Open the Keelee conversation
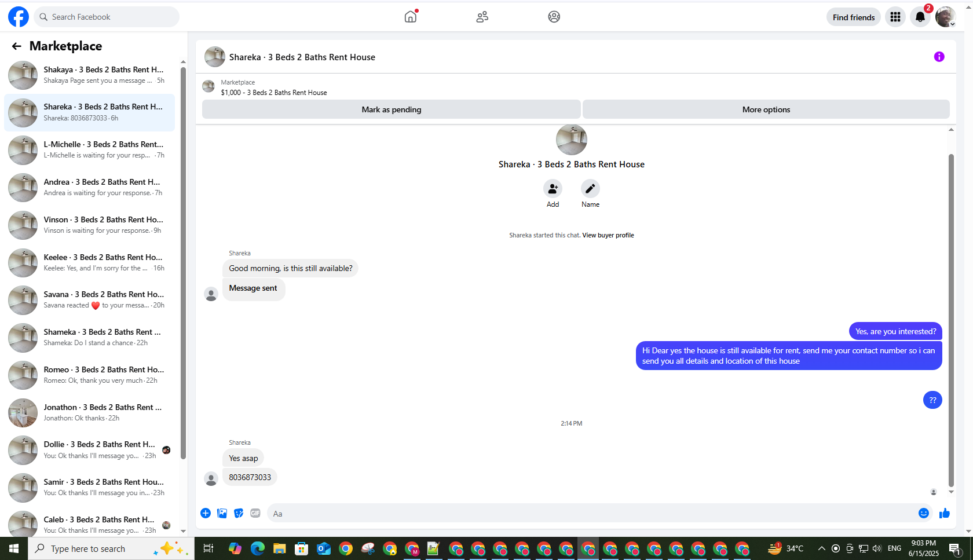The height and width of the screenshot is (560, 973). click(90, 263)
